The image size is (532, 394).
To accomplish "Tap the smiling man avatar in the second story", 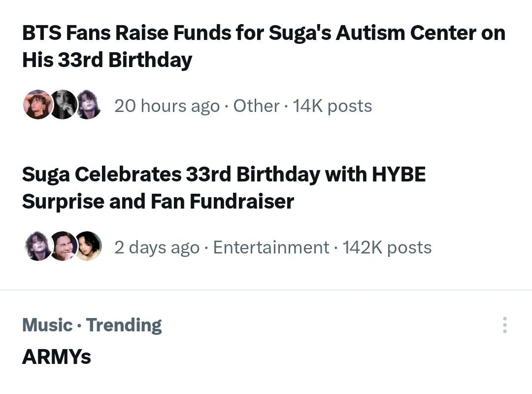I will pyautogui.click(x=63, y=247).
